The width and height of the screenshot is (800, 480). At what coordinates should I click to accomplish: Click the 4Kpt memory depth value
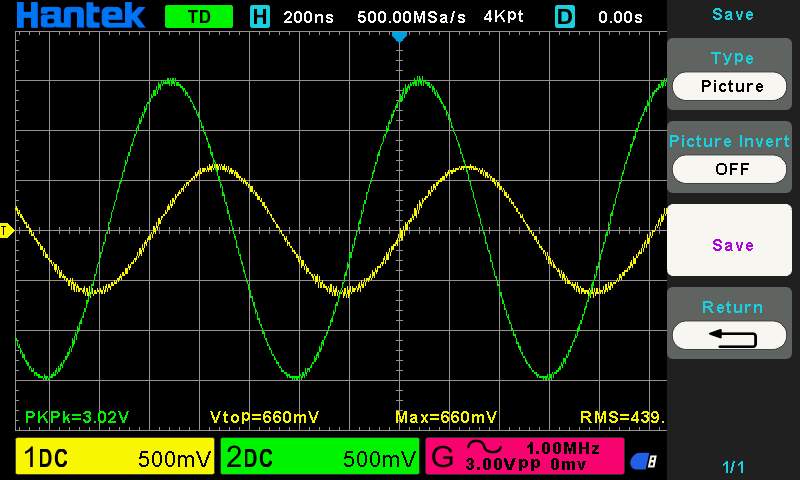pos(504,17)
